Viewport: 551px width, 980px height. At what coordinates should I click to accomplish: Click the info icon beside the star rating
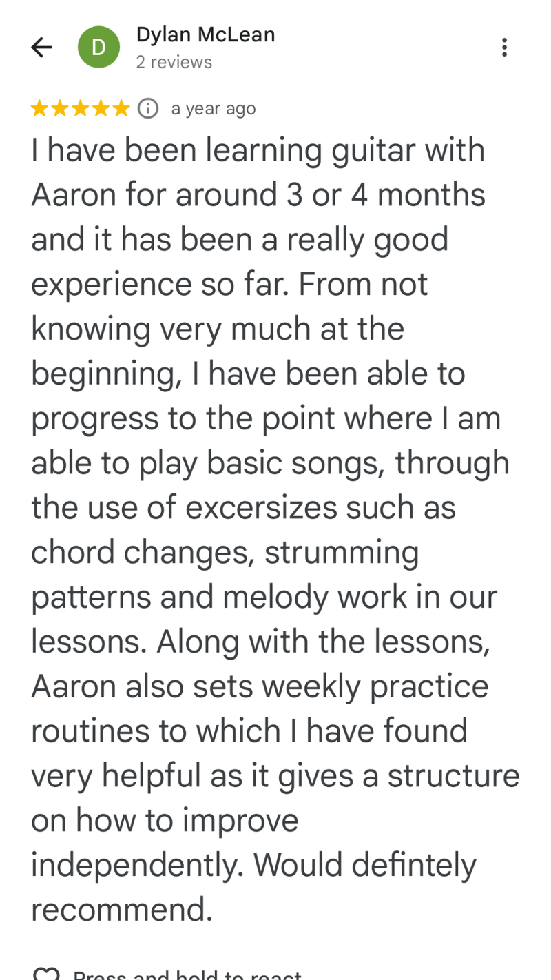(x=147, y=108)
